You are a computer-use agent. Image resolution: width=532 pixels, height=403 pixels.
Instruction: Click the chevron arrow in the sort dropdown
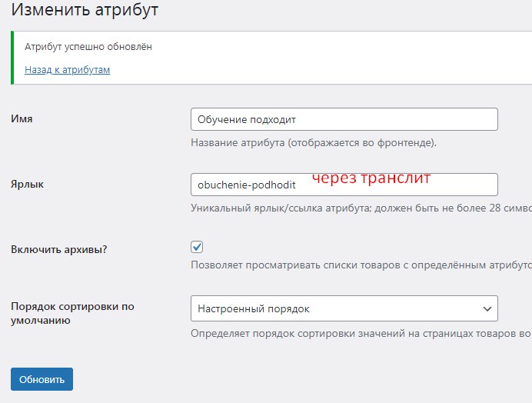click(x=487, y=308)
